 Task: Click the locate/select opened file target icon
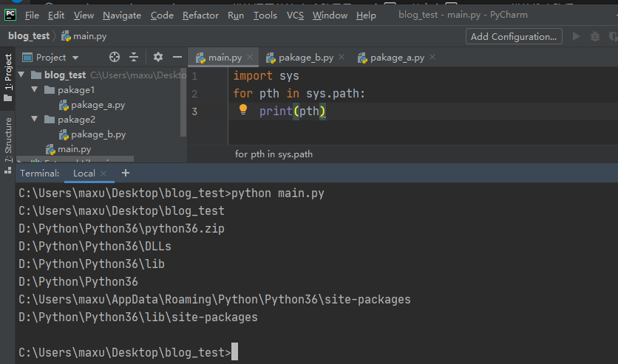(x=114, y=57)
